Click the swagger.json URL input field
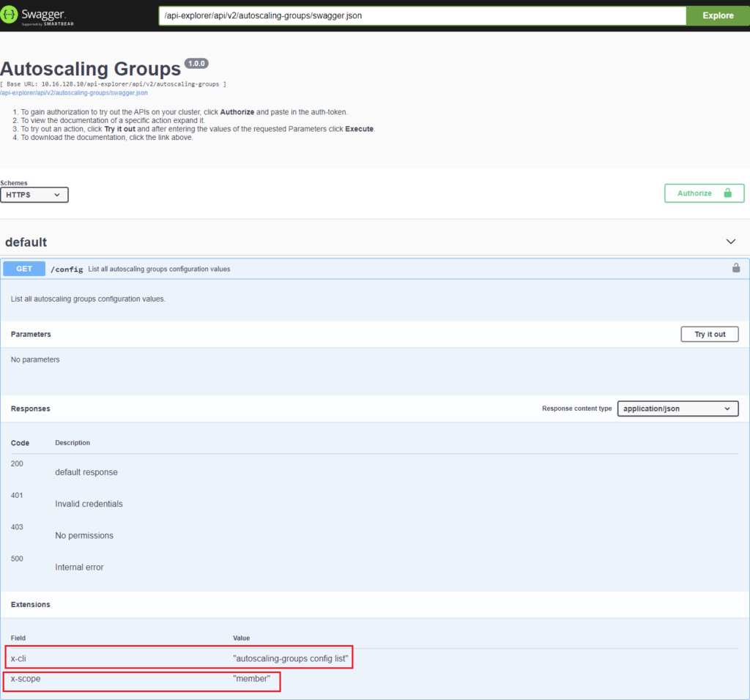This screenshot has height=700, width=750. [x=423, y=16]
